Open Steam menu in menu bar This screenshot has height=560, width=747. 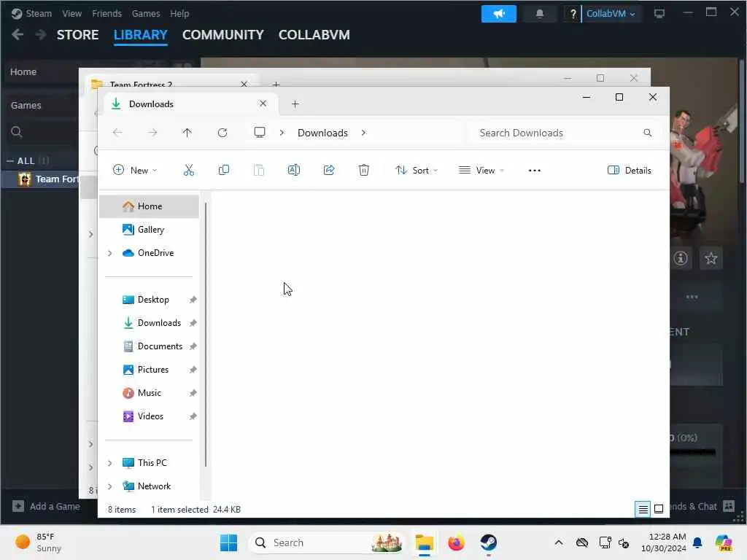tap(39, 14)
